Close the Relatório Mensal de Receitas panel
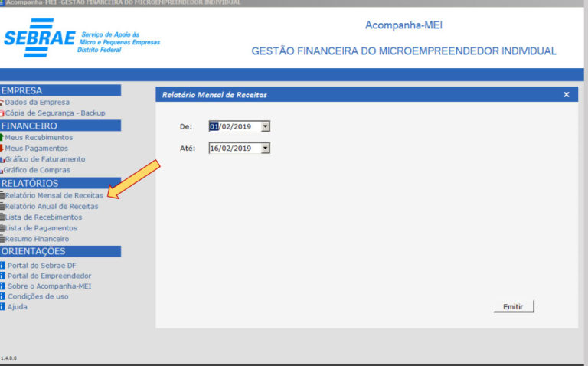 pyautogui.click(x=567, y=95)
